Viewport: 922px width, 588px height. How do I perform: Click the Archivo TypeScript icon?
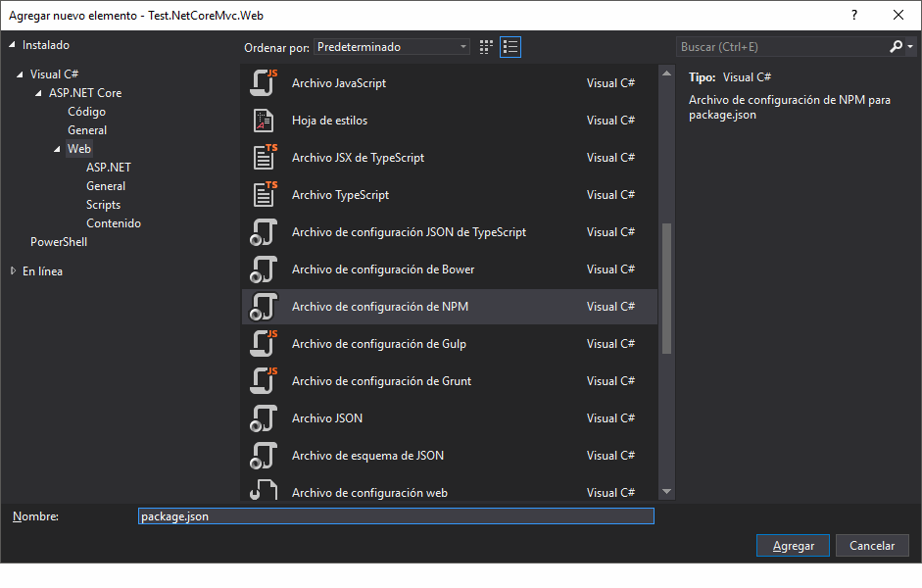[265, 195]
